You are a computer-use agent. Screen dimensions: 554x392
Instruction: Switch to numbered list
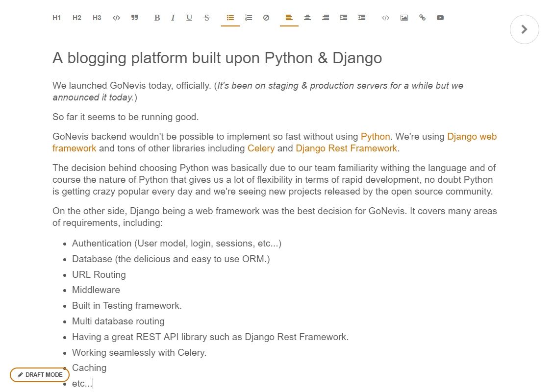tap(249, 18)
